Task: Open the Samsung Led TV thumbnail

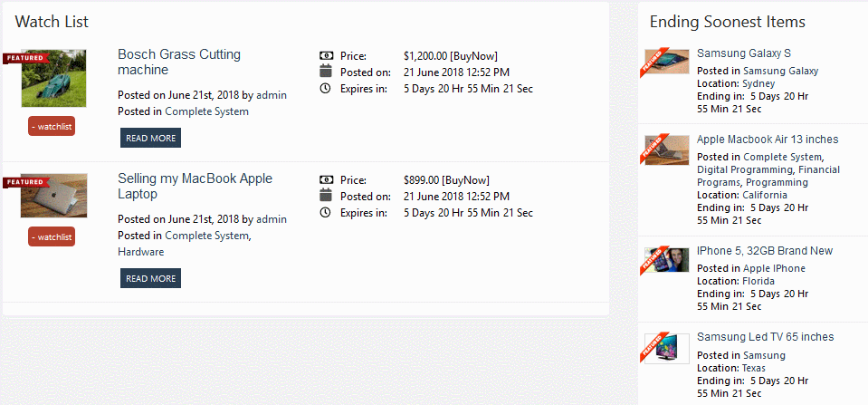Action: pos(667,349)
